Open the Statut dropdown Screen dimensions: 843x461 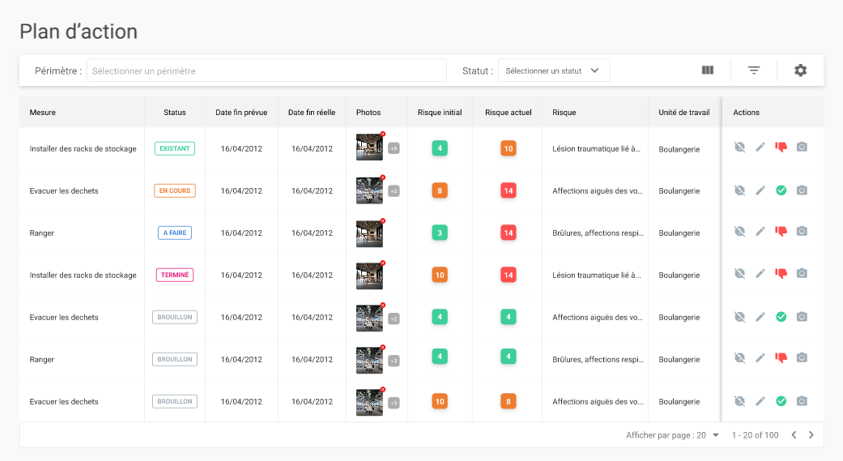coord(554,70)
